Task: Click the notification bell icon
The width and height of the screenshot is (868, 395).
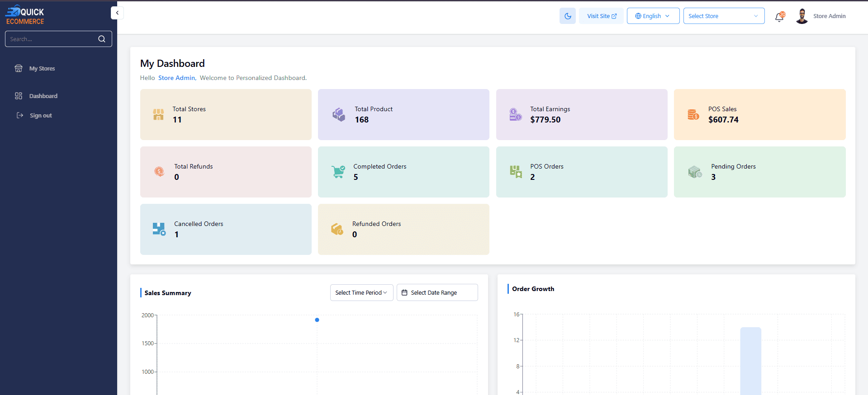Action: click(x=779, y=17)
